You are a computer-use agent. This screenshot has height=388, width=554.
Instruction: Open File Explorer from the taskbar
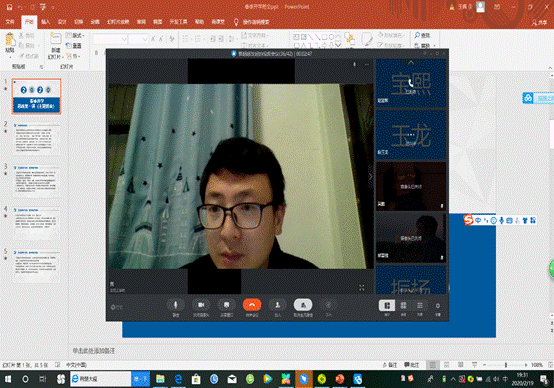coord(160,379)
